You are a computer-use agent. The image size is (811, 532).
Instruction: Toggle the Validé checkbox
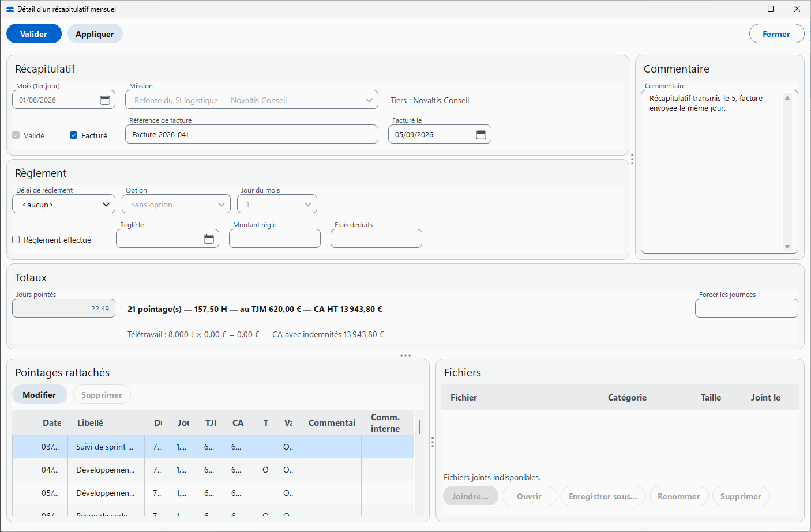click(x=16, y=135)
